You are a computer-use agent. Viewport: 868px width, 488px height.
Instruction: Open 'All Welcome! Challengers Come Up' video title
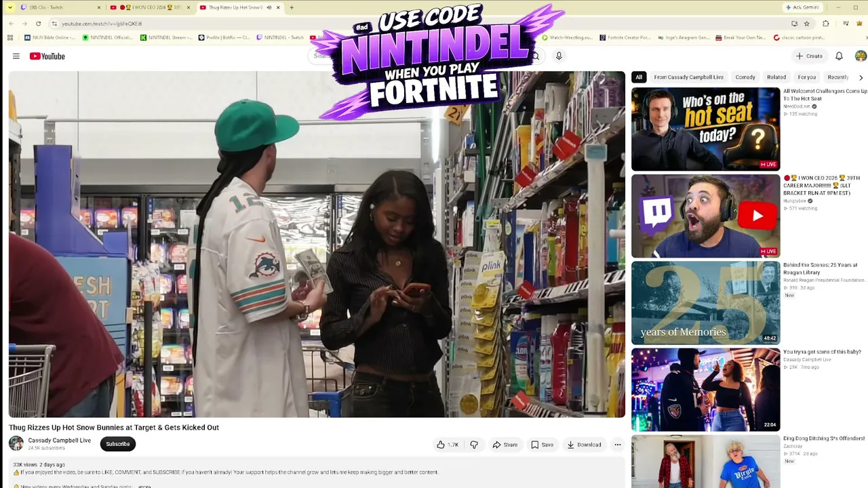click(x=825, y=94)
